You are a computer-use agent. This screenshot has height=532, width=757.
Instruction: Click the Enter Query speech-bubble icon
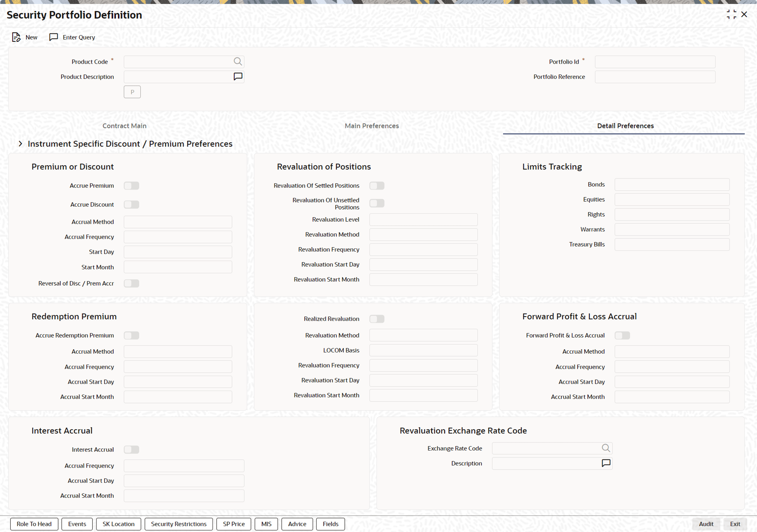pyautogui.click(x=53, y=37)
